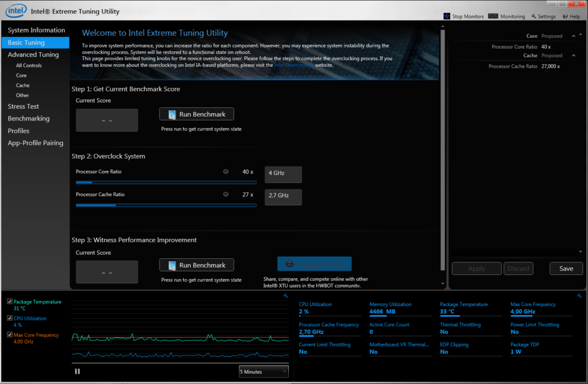The image size is (588, 384).
Task: Click scroll-down arrow of the proposed panel
Action: coord(581,252)
